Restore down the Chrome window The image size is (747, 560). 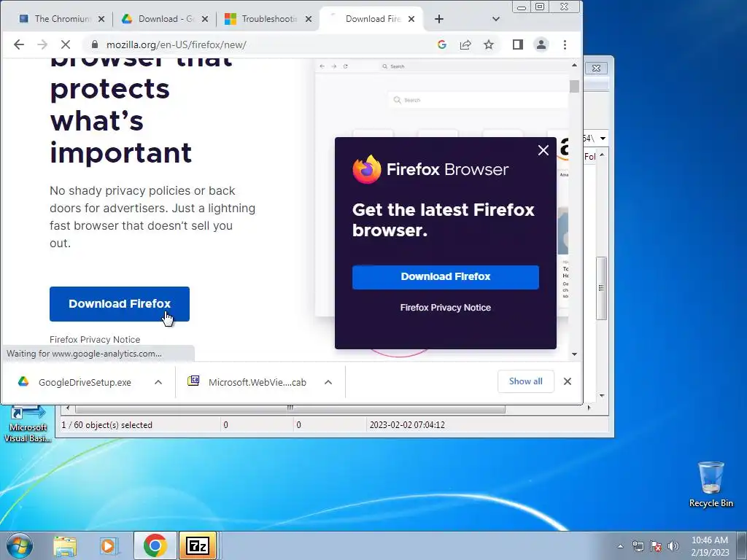click(540, 7)
